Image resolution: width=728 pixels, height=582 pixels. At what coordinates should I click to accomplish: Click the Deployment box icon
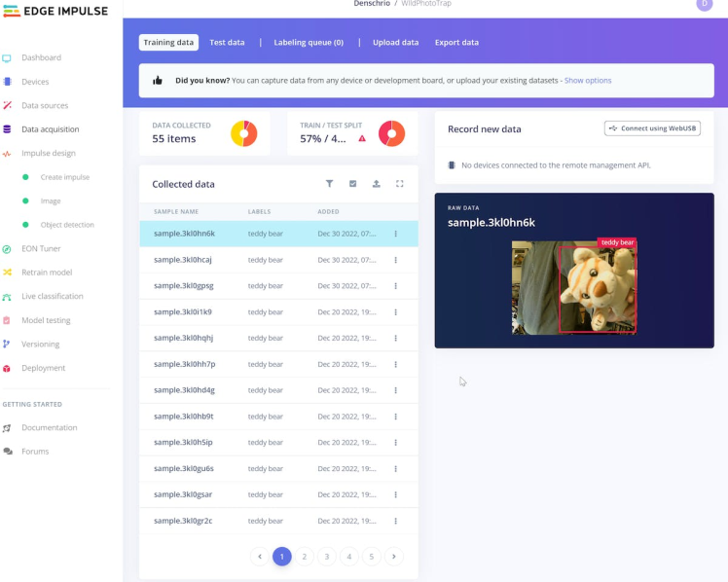tap(7, 368)
